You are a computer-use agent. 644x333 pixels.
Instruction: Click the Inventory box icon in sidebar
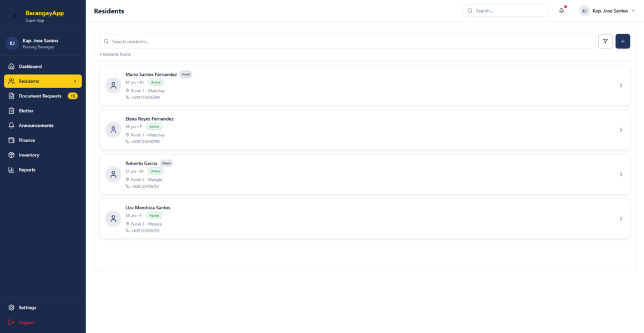[x=11, y=155]
